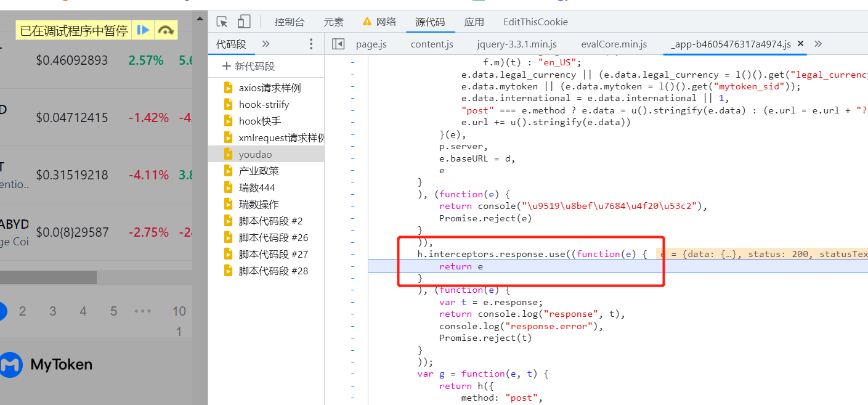Set breakpoint on the 'return e' line gutter
This screenshot has height=405, width=868.
coord(352,266)
